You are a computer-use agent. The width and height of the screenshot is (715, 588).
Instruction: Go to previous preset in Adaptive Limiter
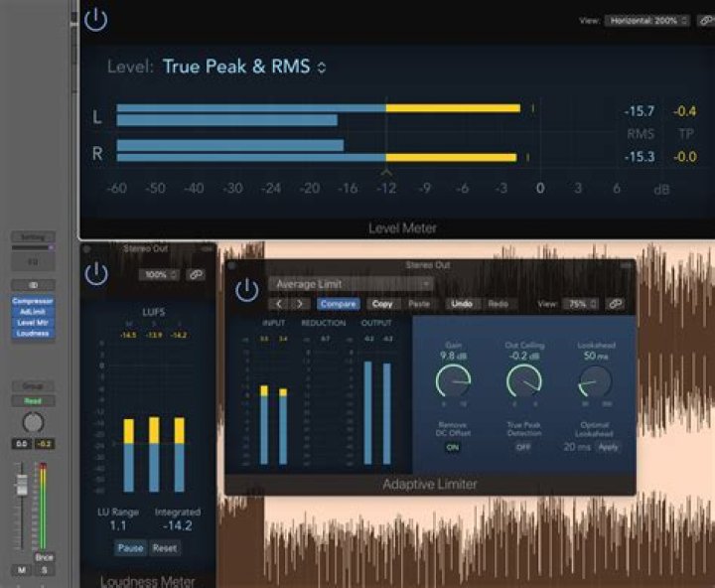pos(279,304)
